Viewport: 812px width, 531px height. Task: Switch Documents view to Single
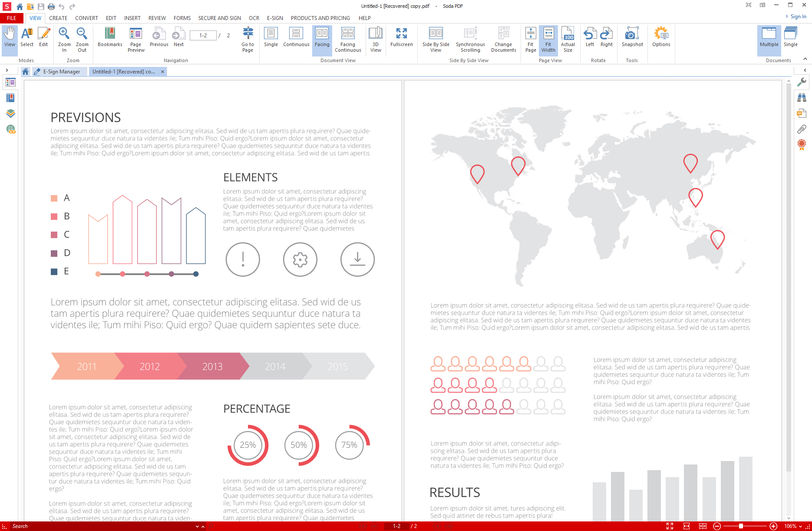click(790, 39)
